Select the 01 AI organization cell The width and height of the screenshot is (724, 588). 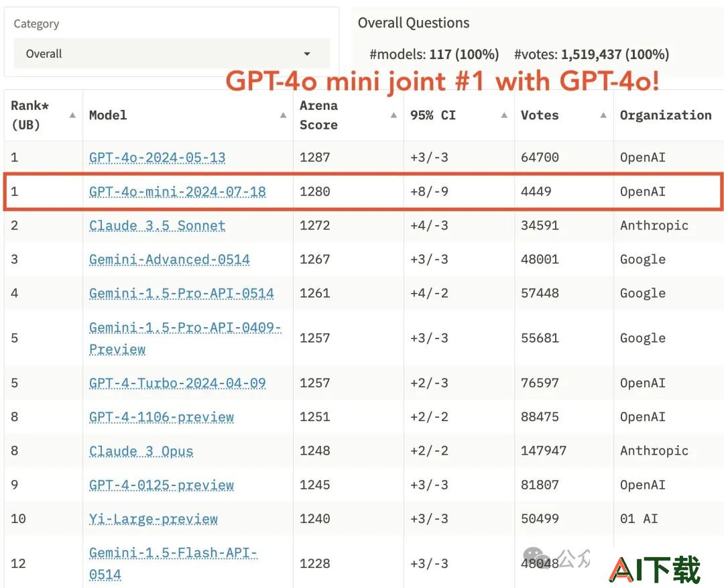pyautogui.click(x=639, y=519)
